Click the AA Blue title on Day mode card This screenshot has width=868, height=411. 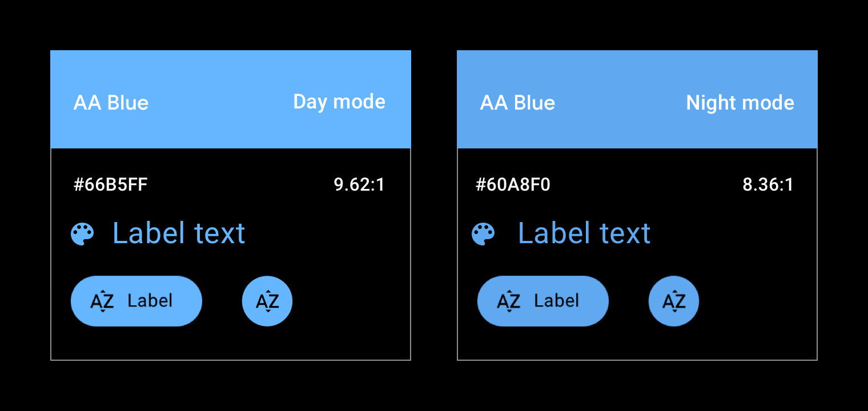111,103
